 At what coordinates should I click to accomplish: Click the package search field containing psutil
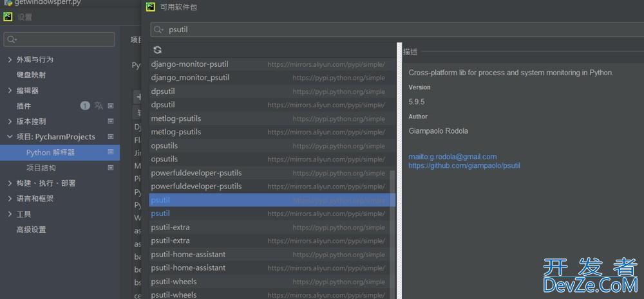tap(397, 30)
